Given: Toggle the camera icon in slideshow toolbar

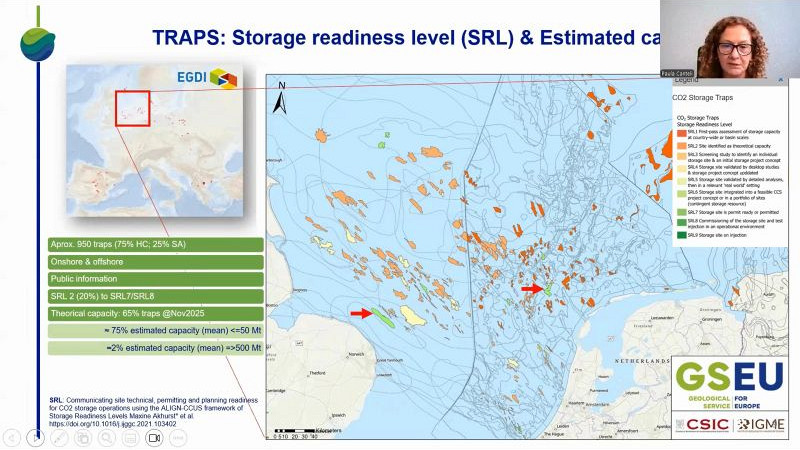Looking at the screenshot, I should pyautogui.click(x=155, y=438).
